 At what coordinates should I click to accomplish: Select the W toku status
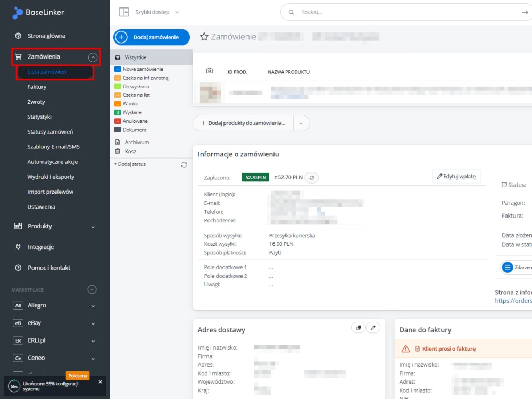click(126, 104)
